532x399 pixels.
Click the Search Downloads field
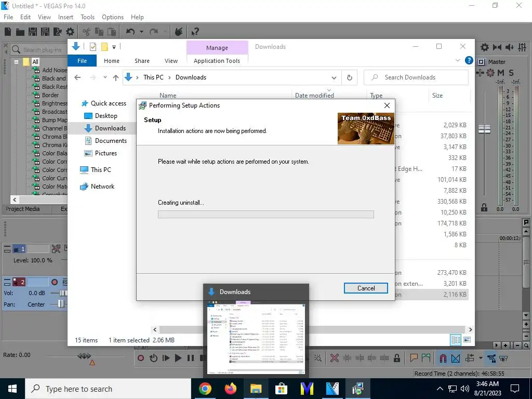(416, 77)
